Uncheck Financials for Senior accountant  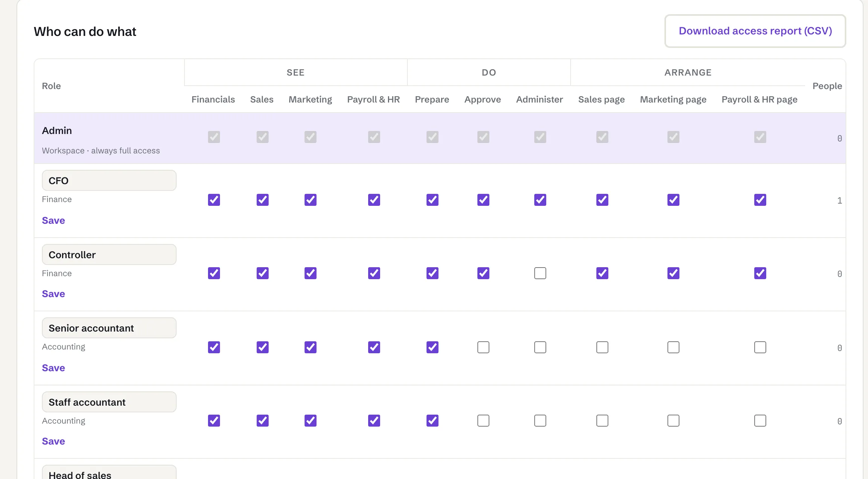point(214,347)
